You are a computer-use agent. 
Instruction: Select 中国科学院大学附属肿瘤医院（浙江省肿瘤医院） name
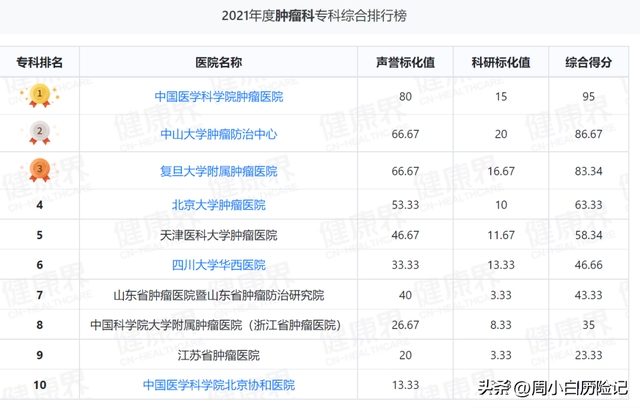(216, 325)
